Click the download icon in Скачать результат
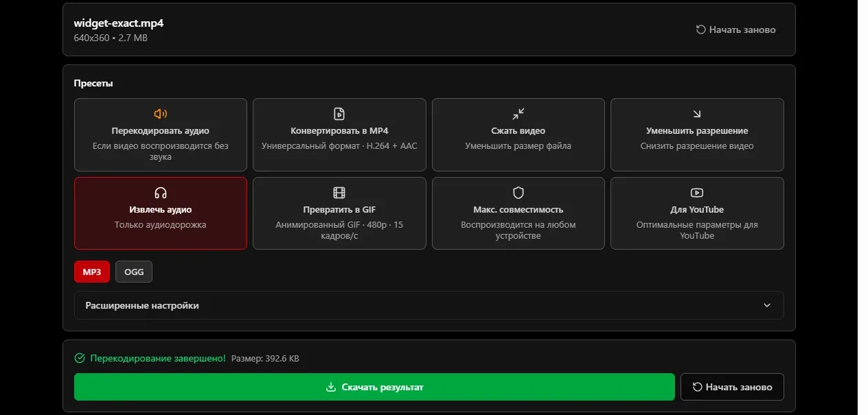 (x=331, y=387)
